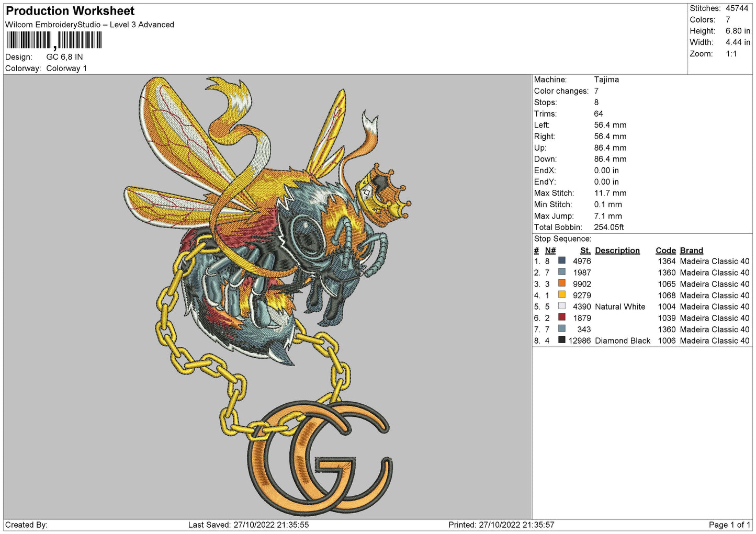This screenshot has height=534, width=756.
Task: Click stitch count 9902 in row 3
Action: tap(582, 285)
